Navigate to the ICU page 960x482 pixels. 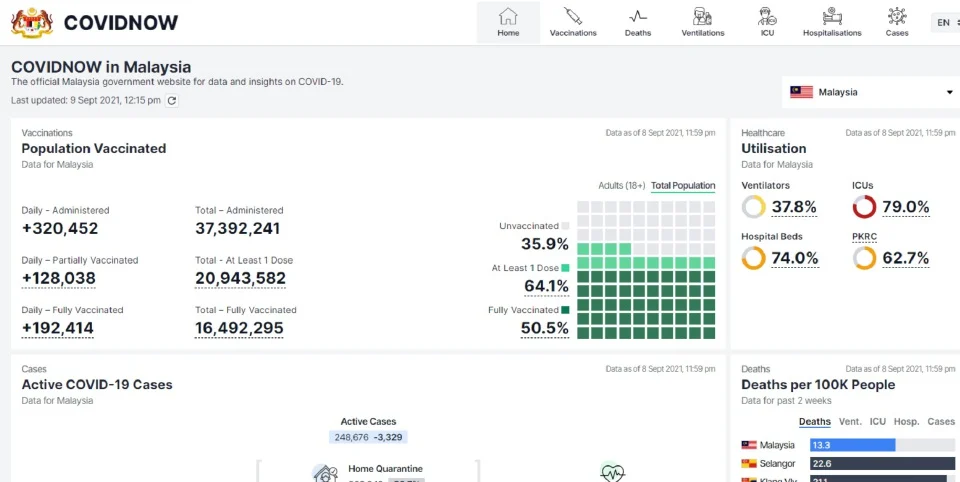click(767, 23)
